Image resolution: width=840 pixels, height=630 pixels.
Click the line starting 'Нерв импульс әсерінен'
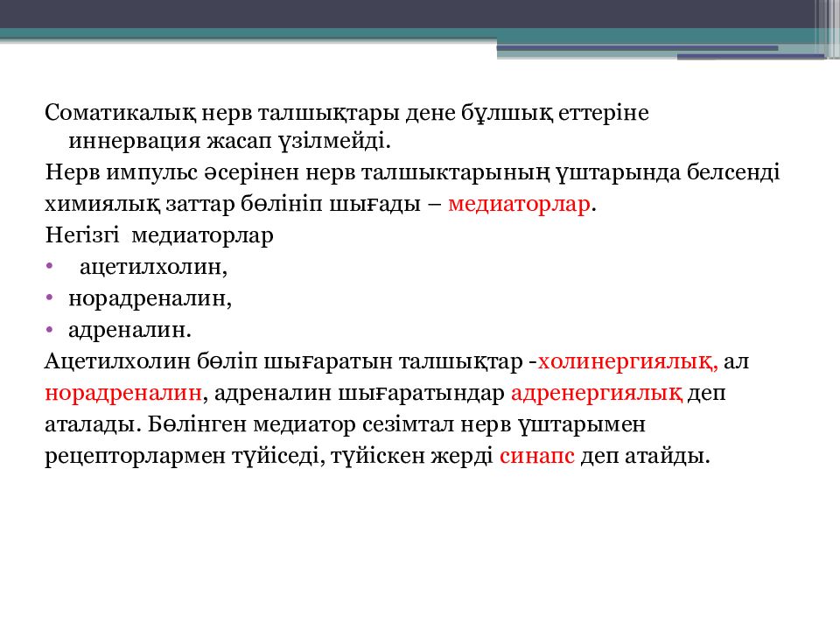pos(412,173)
